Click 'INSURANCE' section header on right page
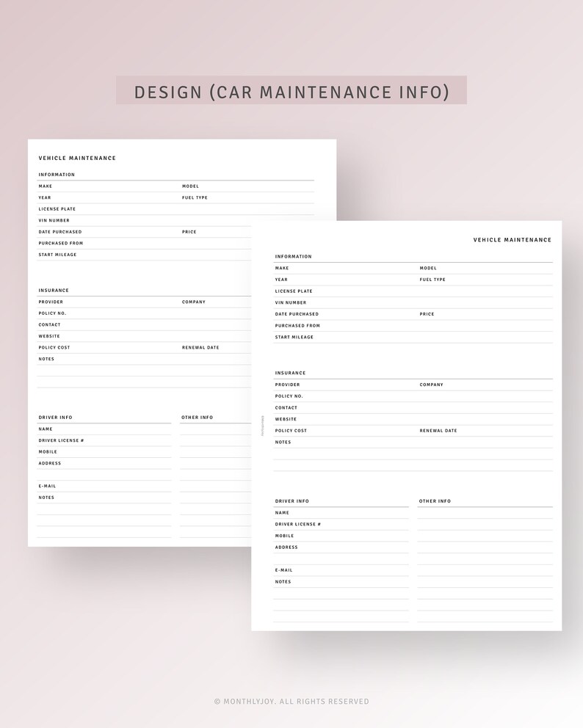This screenshot has width=583, height=728. pos(290,373)
